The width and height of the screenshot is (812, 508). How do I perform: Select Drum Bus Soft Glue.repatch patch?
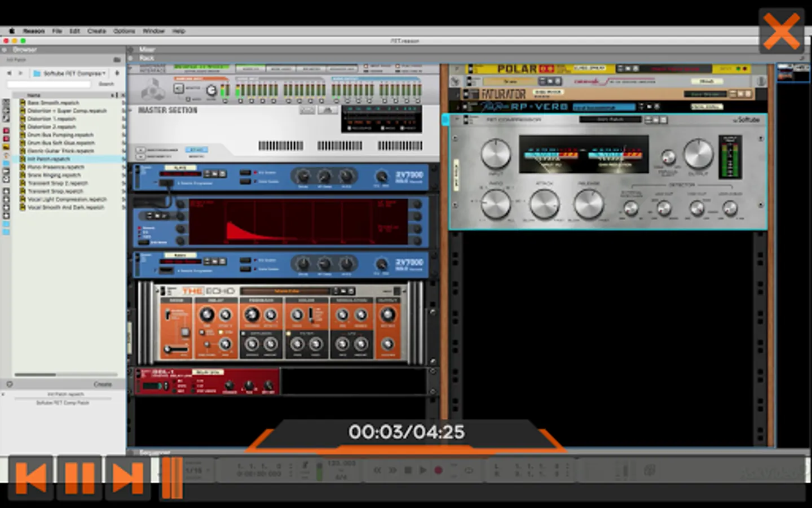[x=61, y=143]
